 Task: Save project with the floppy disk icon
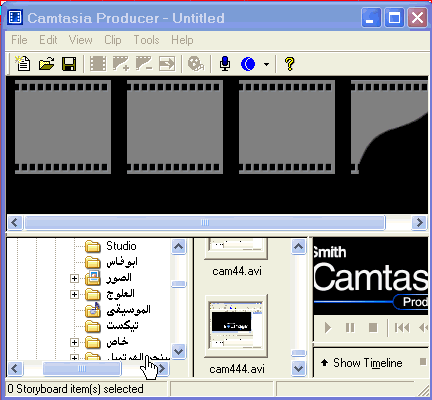coord(69,63)
